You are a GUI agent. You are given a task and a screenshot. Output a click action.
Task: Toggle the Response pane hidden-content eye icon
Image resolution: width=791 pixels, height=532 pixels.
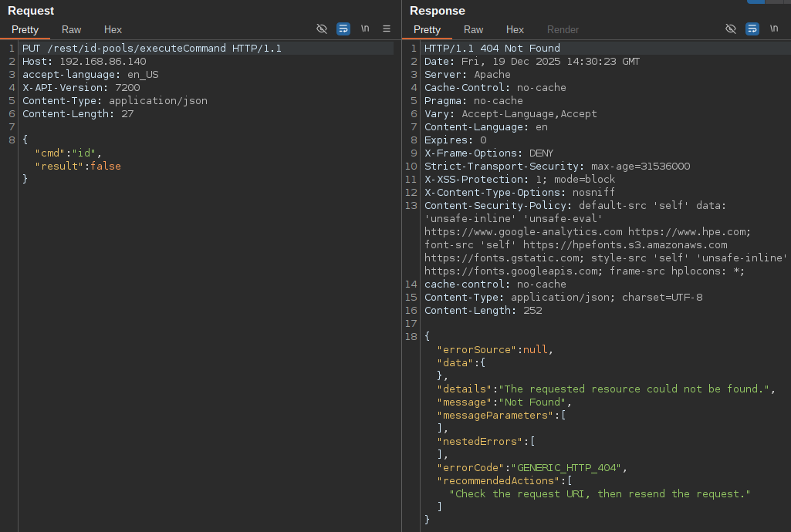(731, 29)
